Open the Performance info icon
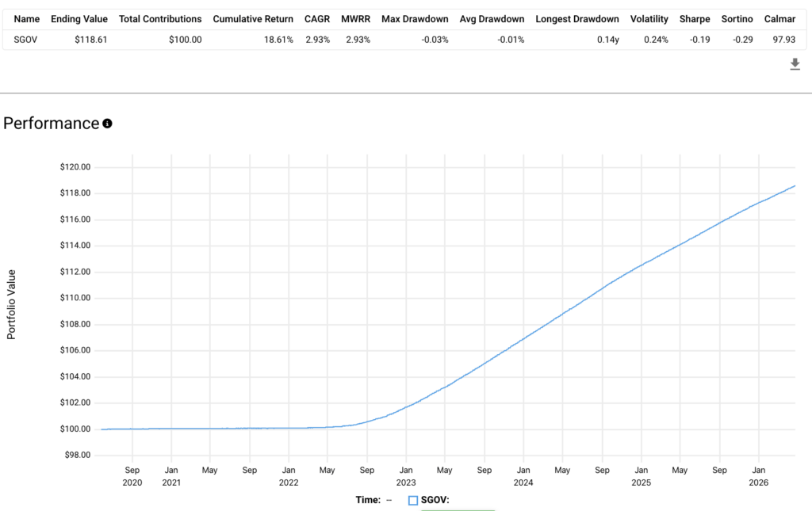812x511 pixels. [x=107, y=124]
